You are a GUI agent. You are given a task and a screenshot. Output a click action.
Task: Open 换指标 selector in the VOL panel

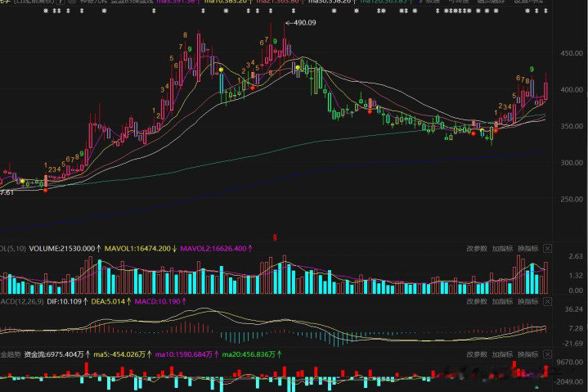tap(527, 248)
